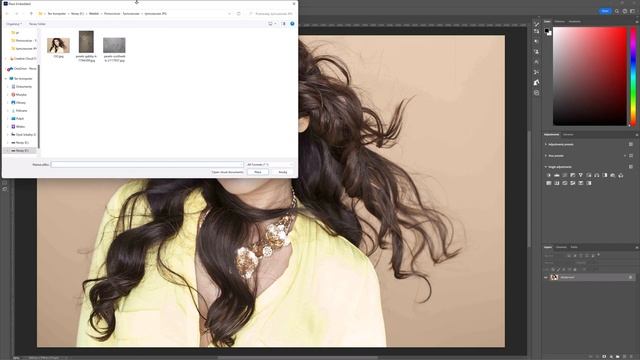The height and width of the screenshot is (360, 640).
Task: Delete layer with the trash icon
Action: click(x=631, y=357)
